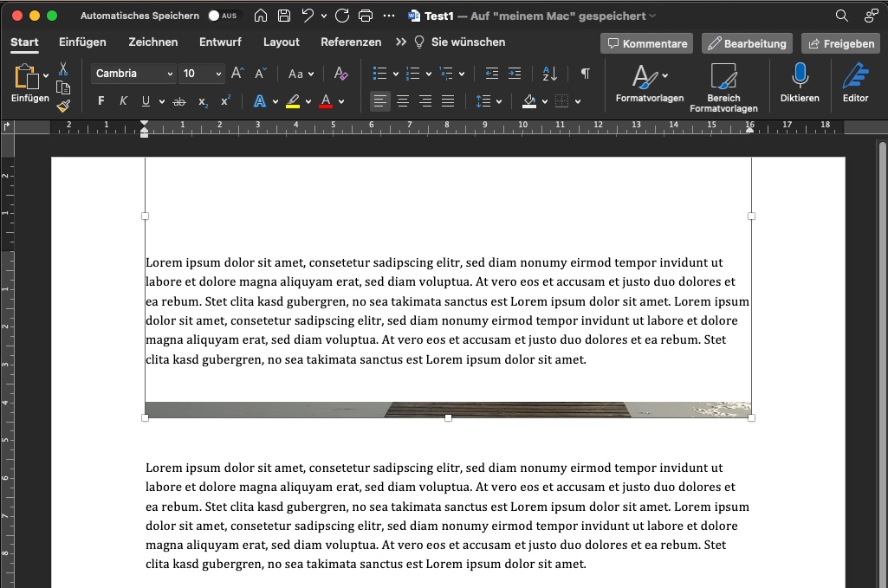The image size is (888, 588).
Task: Open the Kommentare pane button
Action: (x=646, y=43)
